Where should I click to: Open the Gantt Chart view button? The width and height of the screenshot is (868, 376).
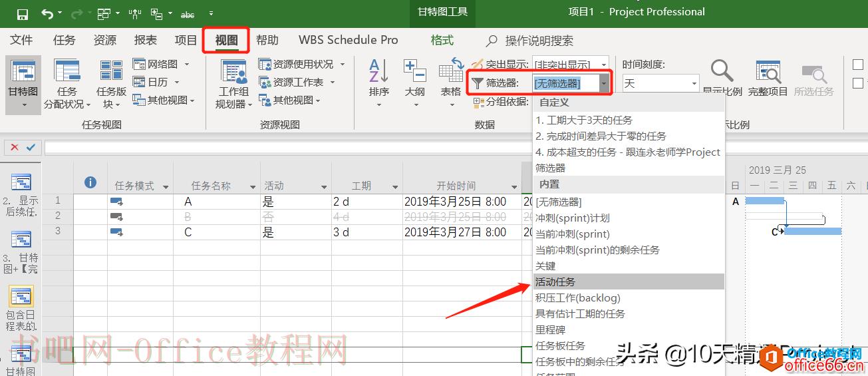pyautogui.click(x=23, y=85)
